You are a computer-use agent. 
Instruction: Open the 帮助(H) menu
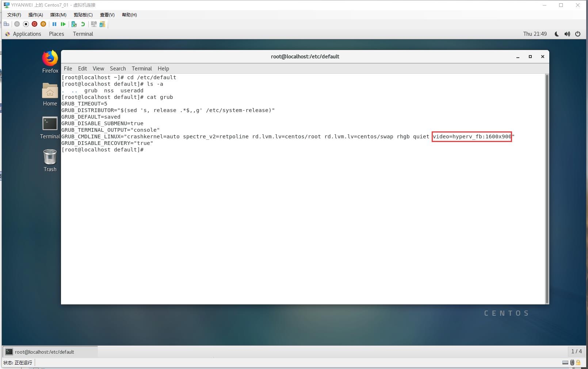pyautogui.click(x=129, y=15)
